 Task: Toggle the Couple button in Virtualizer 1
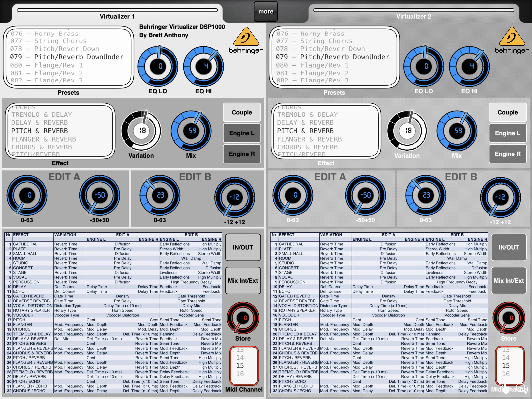(x=242, y=112)
